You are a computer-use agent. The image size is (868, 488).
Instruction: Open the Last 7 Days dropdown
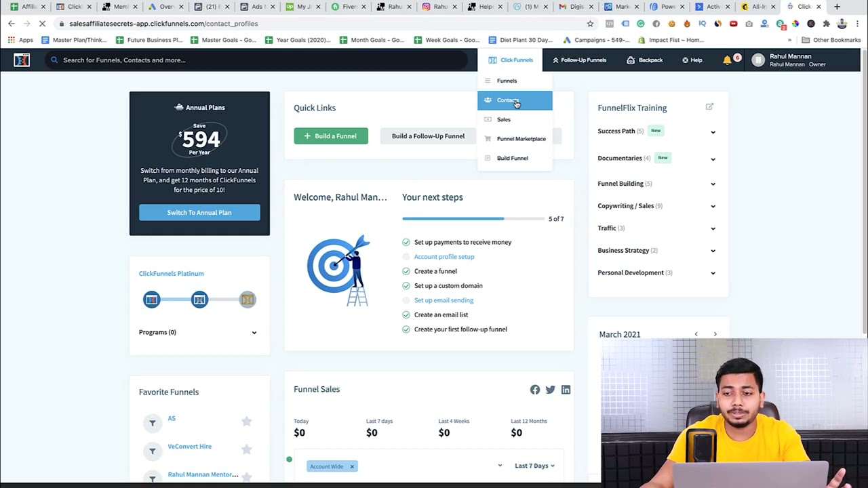click(x=534, y=466)
